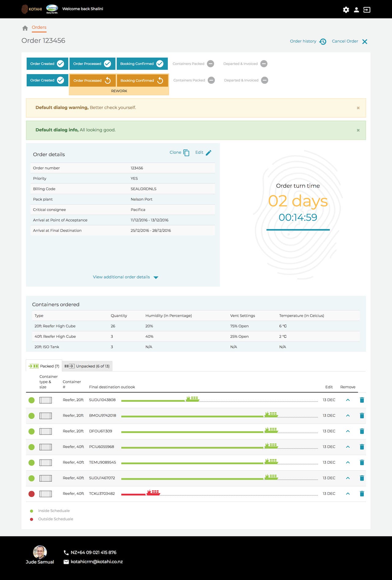392x580 pixels.
Task: Click the Clone link text
Action: [175, 152]
